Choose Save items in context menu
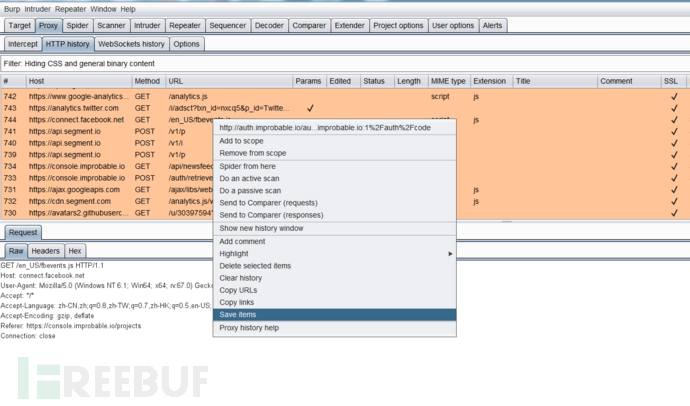The image size is (690, 406). (x=334, y=315)
